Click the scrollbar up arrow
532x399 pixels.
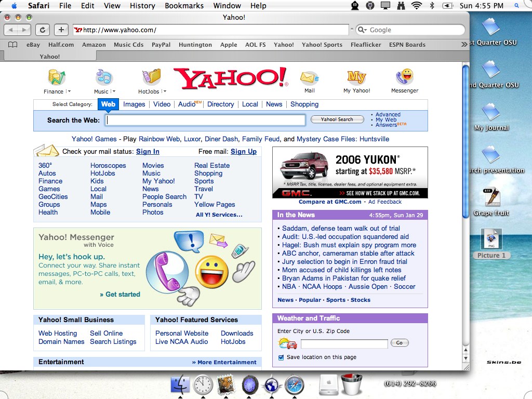(x=466, y=350)
